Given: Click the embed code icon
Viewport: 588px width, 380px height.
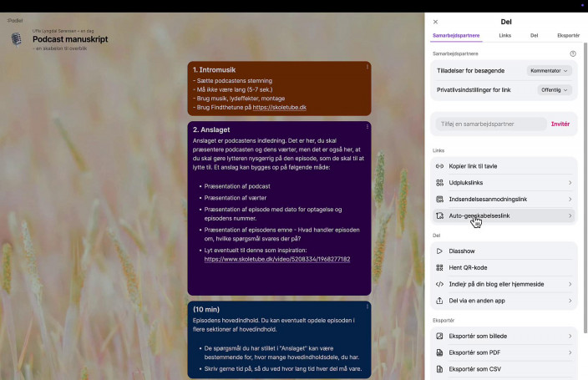Looking at the screenshot, I should click(x=440, y=284).
